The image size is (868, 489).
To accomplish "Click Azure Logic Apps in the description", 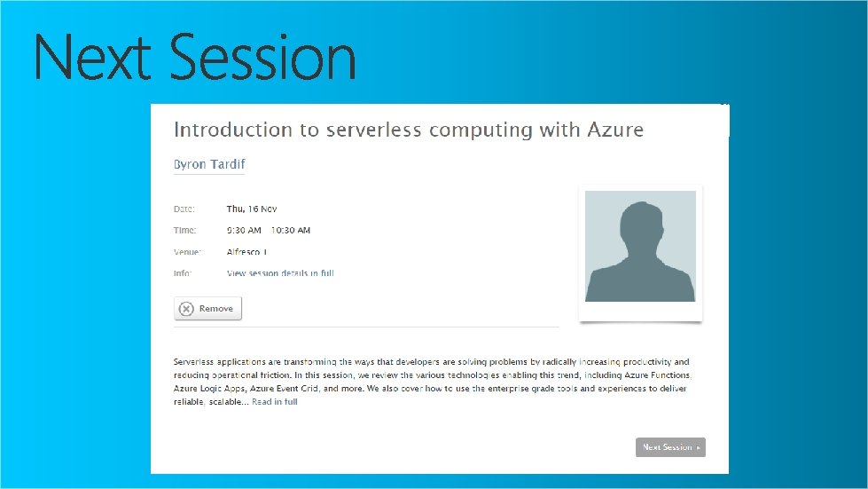I will pyautogui.click(x=209, y=389).
